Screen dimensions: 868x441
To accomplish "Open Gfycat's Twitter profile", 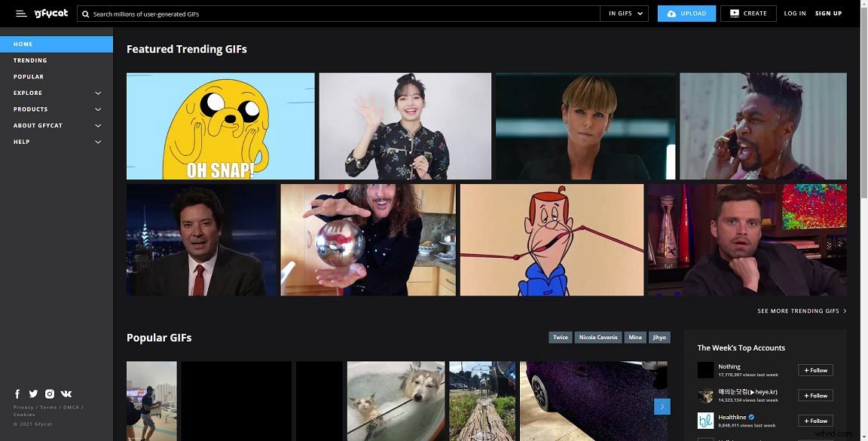I will coord(33,393).
